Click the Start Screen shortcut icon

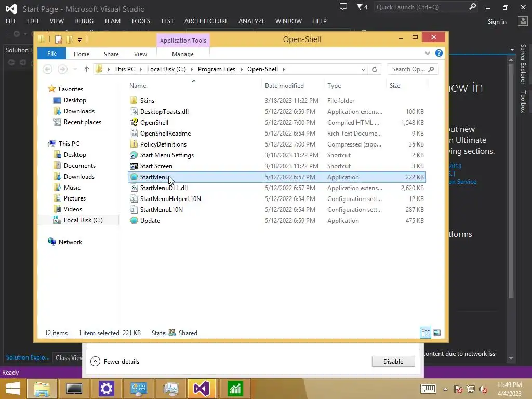pos(134,166)
